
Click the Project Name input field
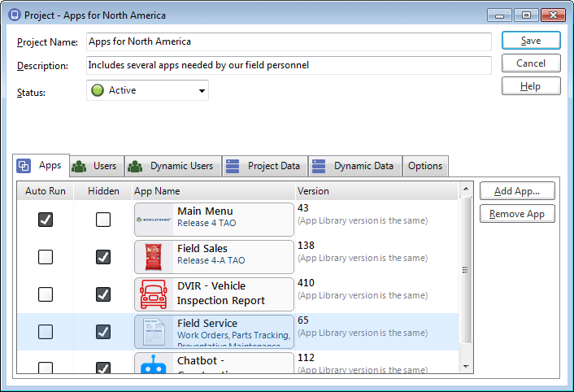coord(289,41)
